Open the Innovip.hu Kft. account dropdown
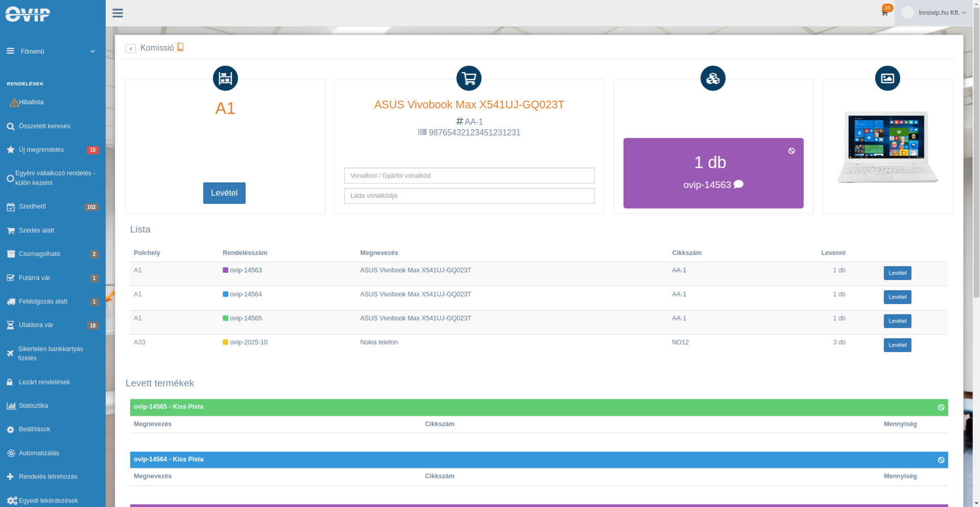The image size is (980, 507). [x=934, y=13]
